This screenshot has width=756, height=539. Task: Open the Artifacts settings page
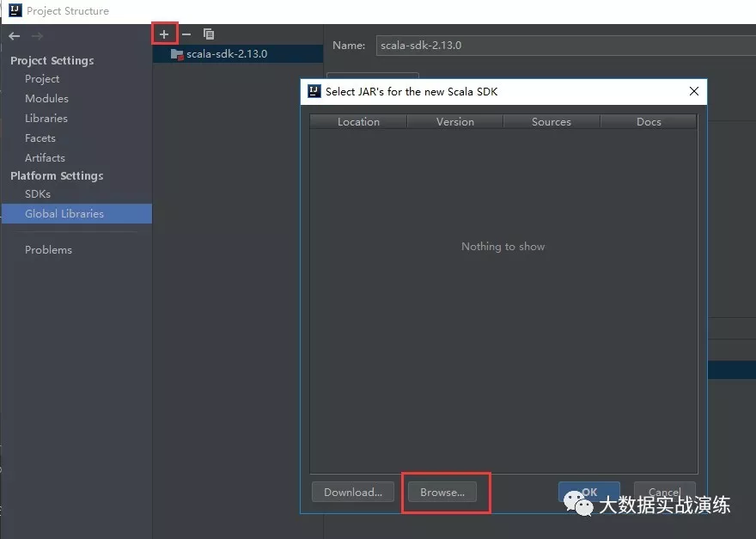click(44, 157)
